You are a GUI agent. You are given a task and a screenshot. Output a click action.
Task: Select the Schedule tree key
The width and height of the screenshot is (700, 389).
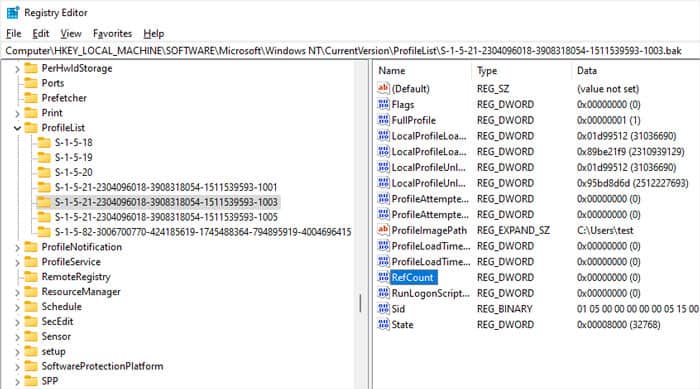(62, 307)
